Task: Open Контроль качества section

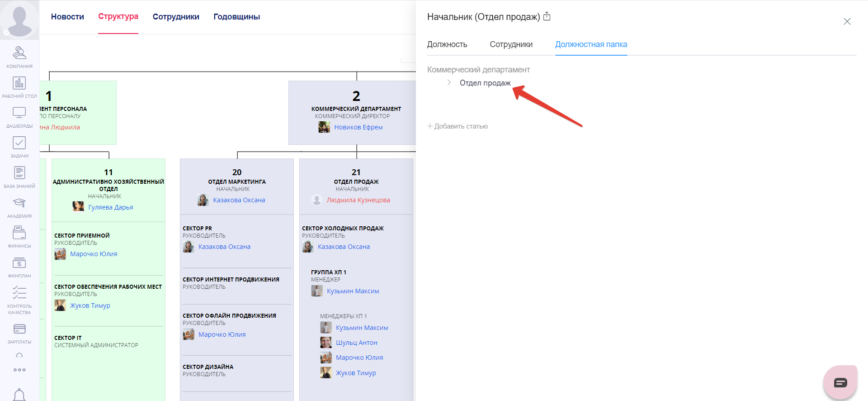Action: [x=19, y=299]
